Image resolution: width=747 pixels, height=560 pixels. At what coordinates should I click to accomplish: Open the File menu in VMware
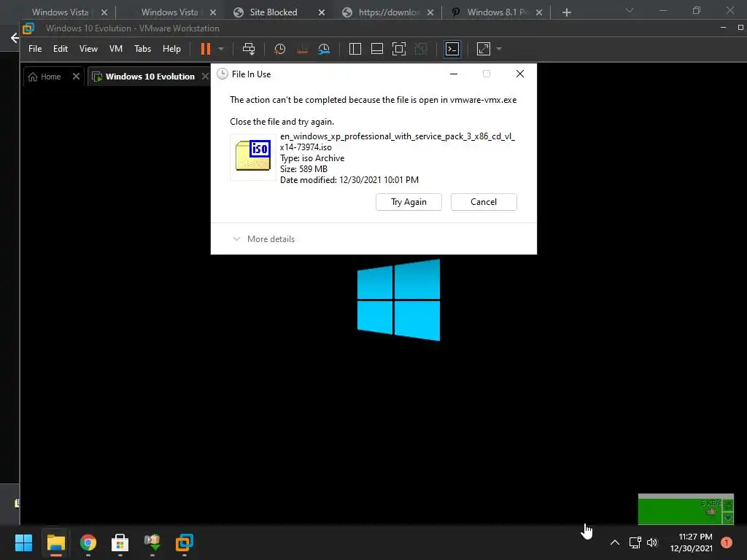tap(35, 49)
